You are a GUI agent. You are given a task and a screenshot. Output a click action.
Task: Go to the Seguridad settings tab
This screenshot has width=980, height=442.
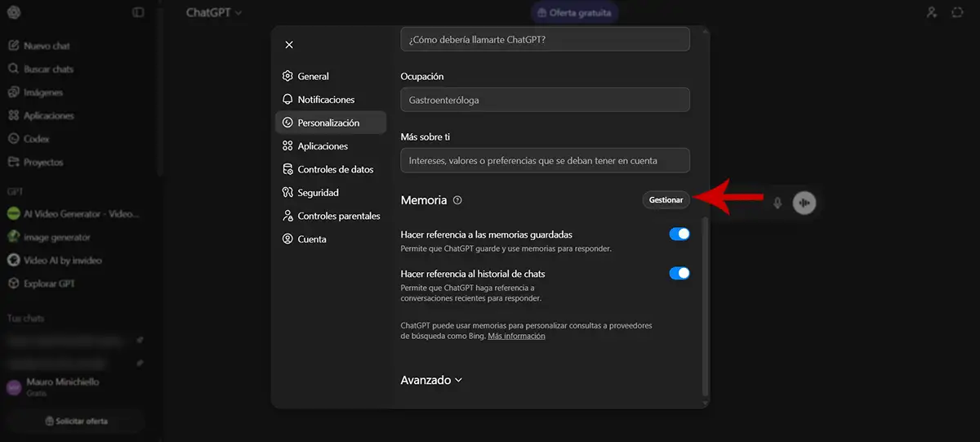pos(318,193)
